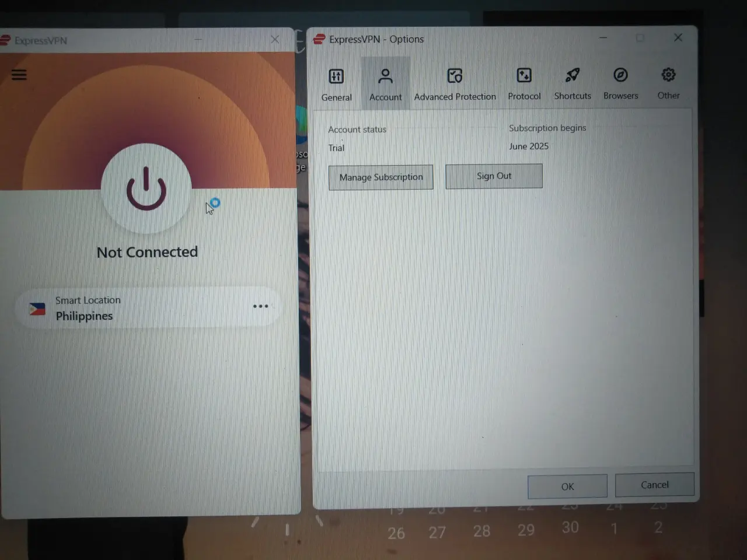Select date 27 on the background calendar
This screenshot has width=747, height=560.
pyautogui.click(x=437, y=532)
